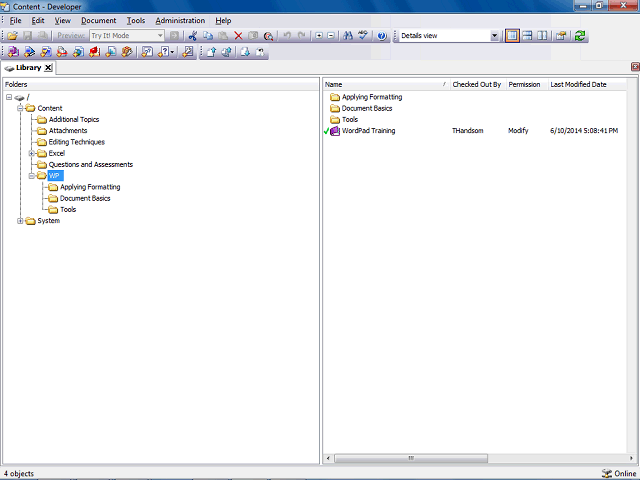Screen dimensions: 640x480
Task: Switch to the horizontal split layout button
Action: (x=527, y=36)
